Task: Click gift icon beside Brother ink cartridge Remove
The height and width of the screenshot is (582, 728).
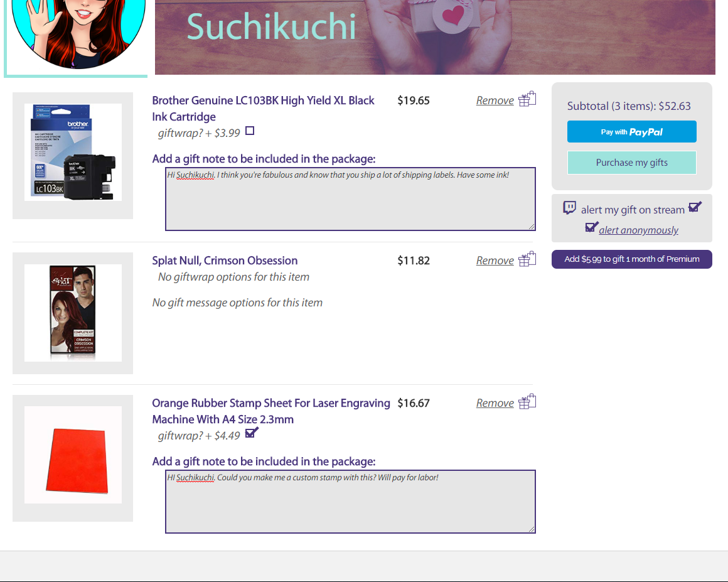Action: [527, 99]
